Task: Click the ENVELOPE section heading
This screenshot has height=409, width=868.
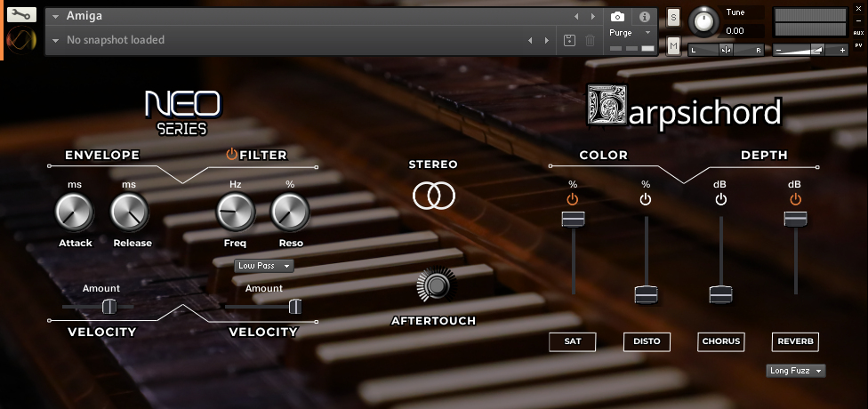Action: pyautogui.click(x=102, y=155)
